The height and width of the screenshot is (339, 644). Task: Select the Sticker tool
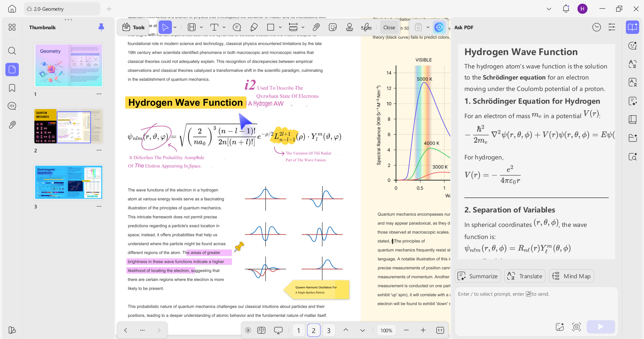(x=333, y=27)
